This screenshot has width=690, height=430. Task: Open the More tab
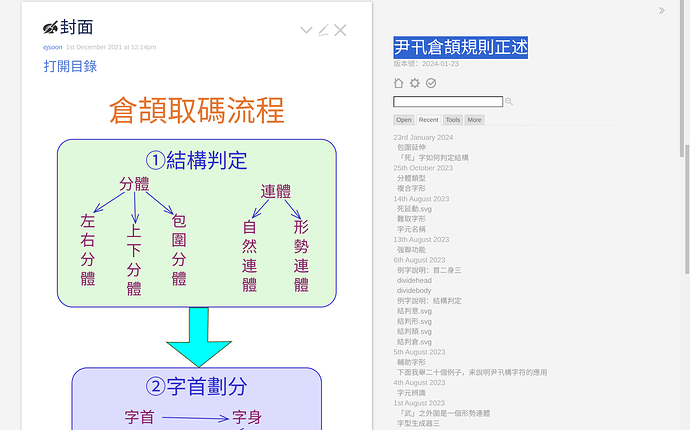click(x=474, y=120)
